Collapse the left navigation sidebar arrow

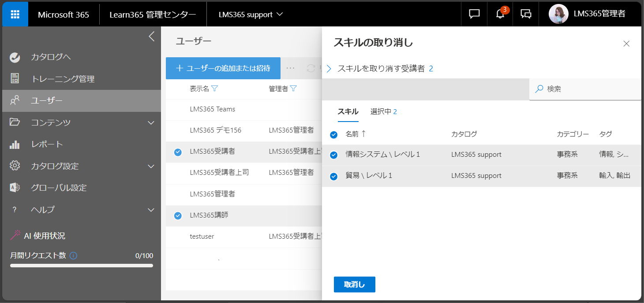click(151, 36)
